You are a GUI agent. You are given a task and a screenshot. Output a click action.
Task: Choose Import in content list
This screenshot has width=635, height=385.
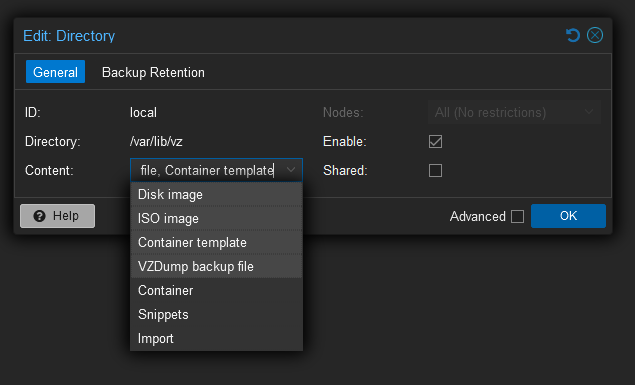pyautogui.click(x=216, y=338)
